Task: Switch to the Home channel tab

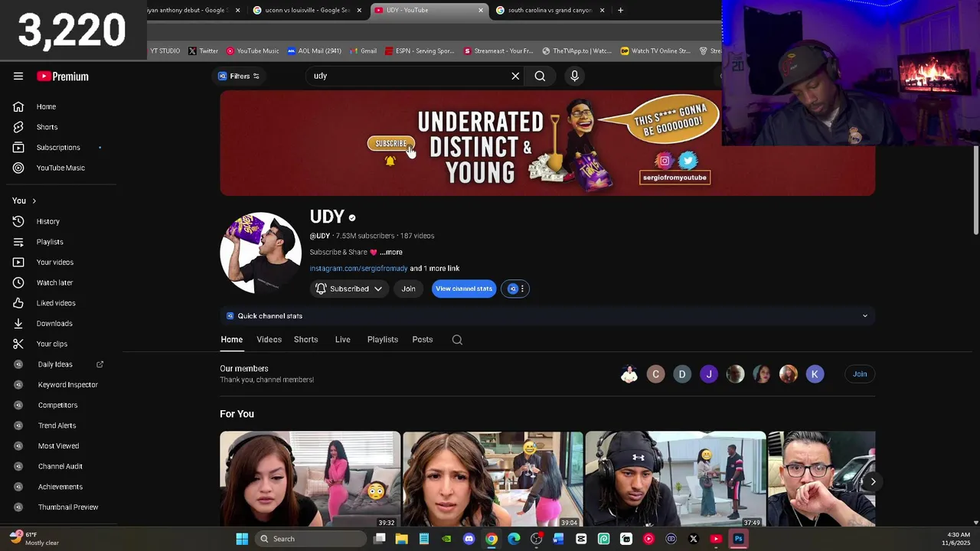Action: [x=231, y=340]
